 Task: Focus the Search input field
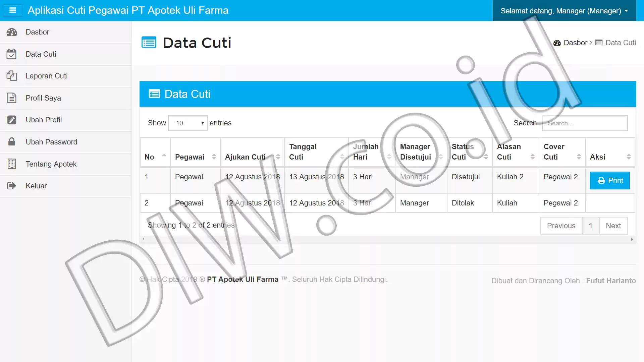(585, 123)
